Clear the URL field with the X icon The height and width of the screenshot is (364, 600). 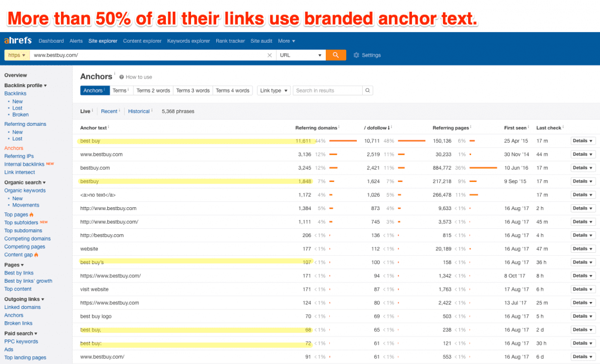[270, 55]
